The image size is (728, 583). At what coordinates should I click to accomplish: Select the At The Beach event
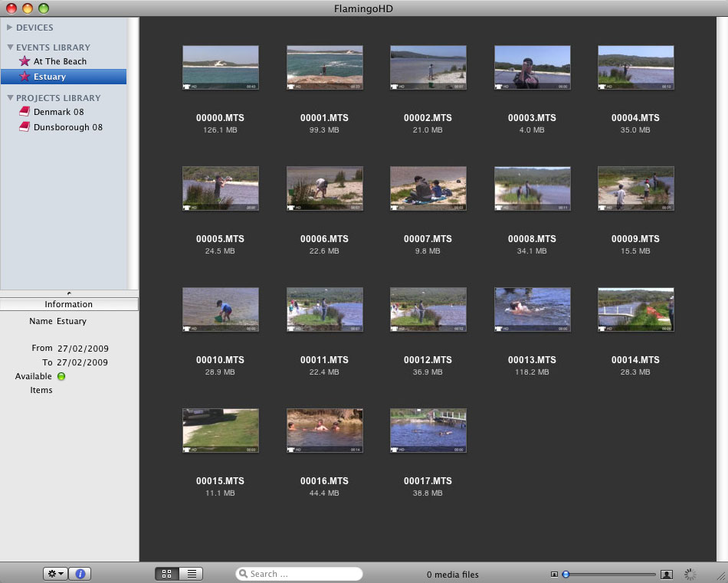point(60,61)
